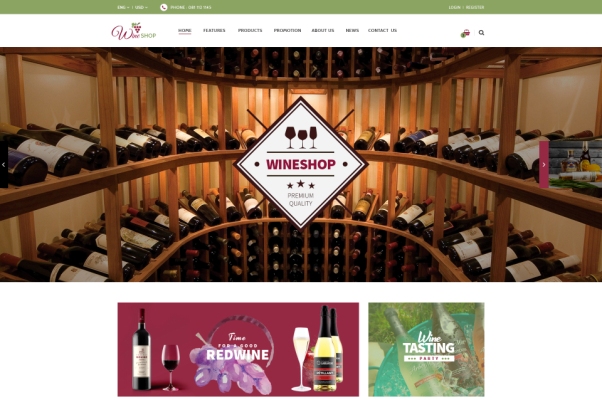Click the WINESHOP diamond badge
Viewport: 602px width, 412px height.
click(x=301, y=164)
